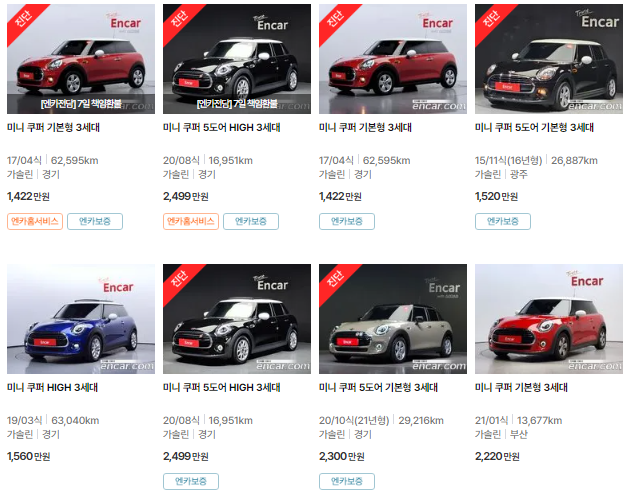Open 미니 쿠퍼 5도어 기본형 title priced 1,520만원
The height and width of the screenshot is (498, 627).
tap(534, 127)
